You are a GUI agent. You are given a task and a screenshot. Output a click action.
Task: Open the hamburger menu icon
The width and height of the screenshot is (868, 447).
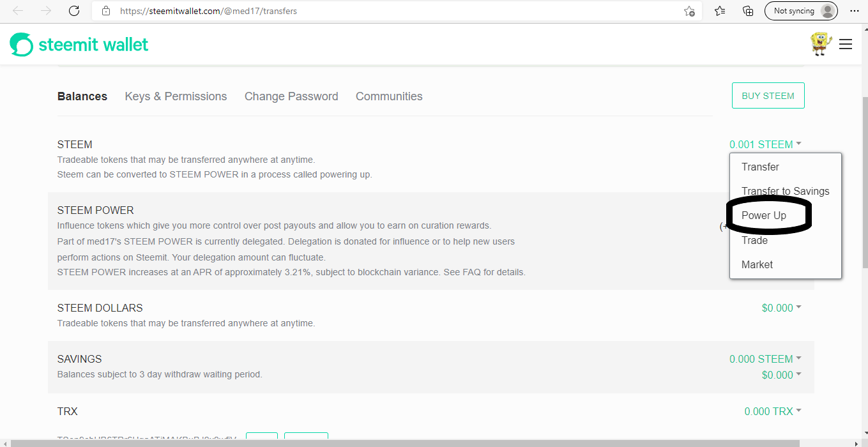[x=846, y=44]
